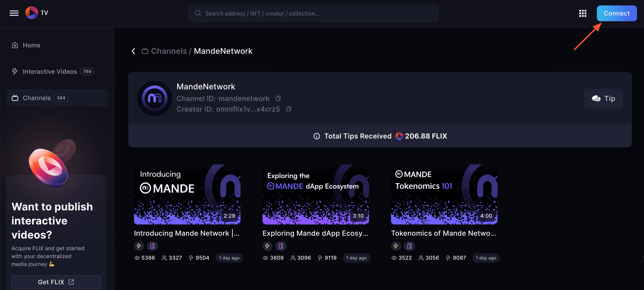Click Total Tips info icon
Screen dimensions: 644x290
pos(316,136)
